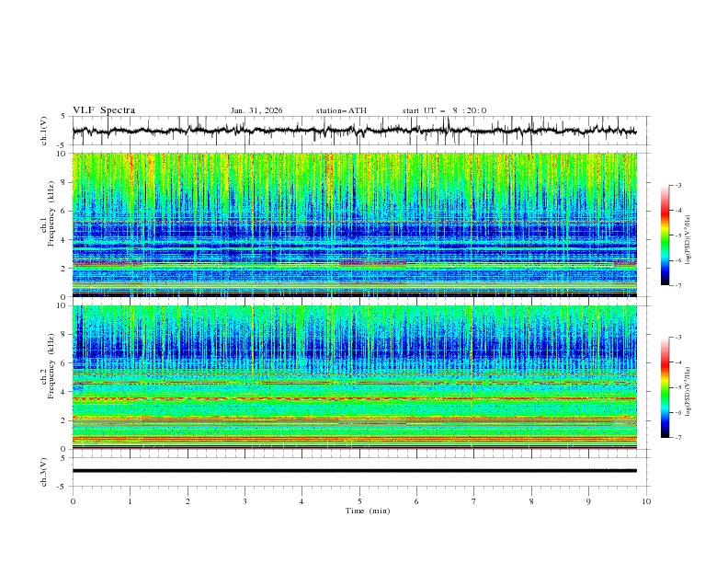This screenshot has width=728, height=563.
Task: Click the station=ATH label
Action: click(341, 110)
